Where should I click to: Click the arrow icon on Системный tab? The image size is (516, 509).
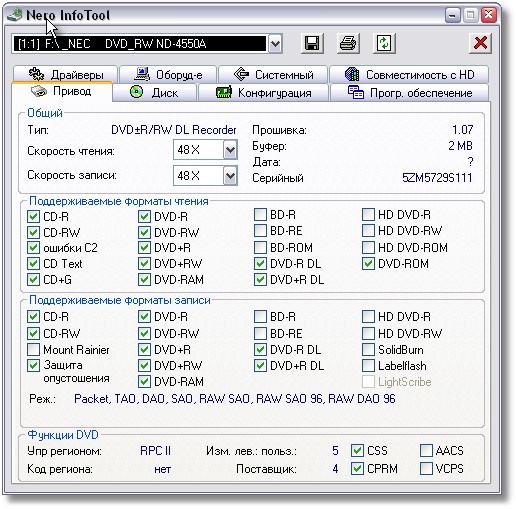point(241,74)
